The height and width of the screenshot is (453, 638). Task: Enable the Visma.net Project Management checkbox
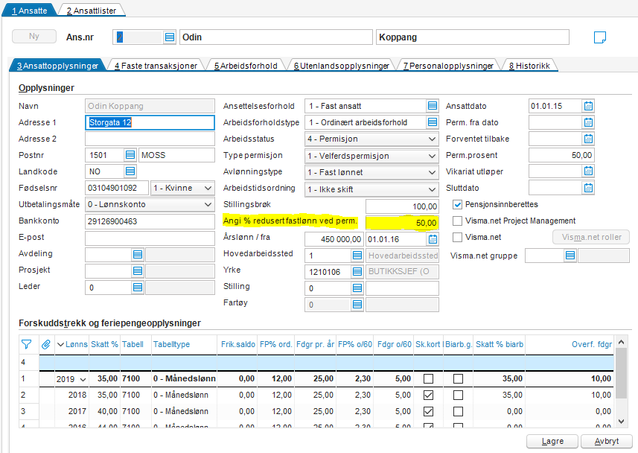click(458, 220)
